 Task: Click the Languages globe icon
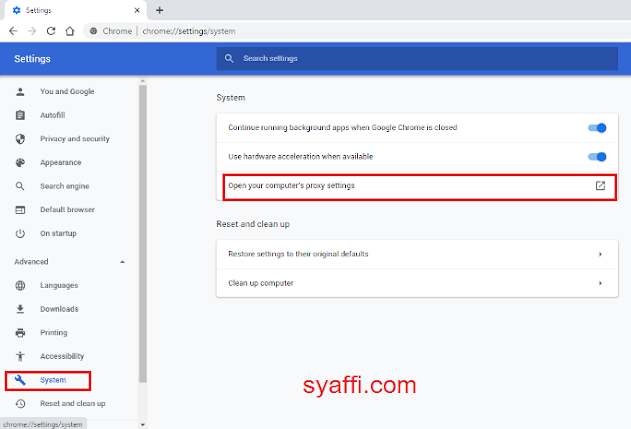[20, 285]
